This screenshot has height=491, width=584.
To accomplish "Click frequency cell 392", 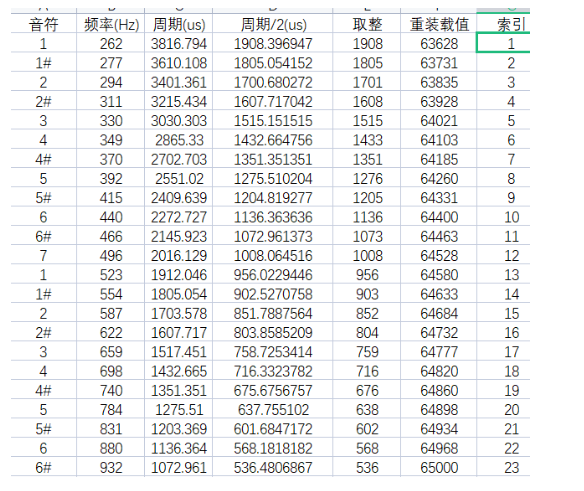I will pos(111,178).
